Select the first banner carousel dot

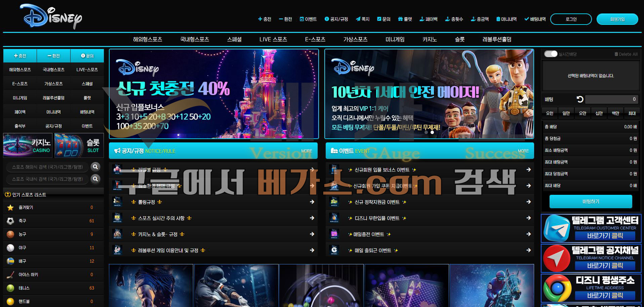click(426, 132)
